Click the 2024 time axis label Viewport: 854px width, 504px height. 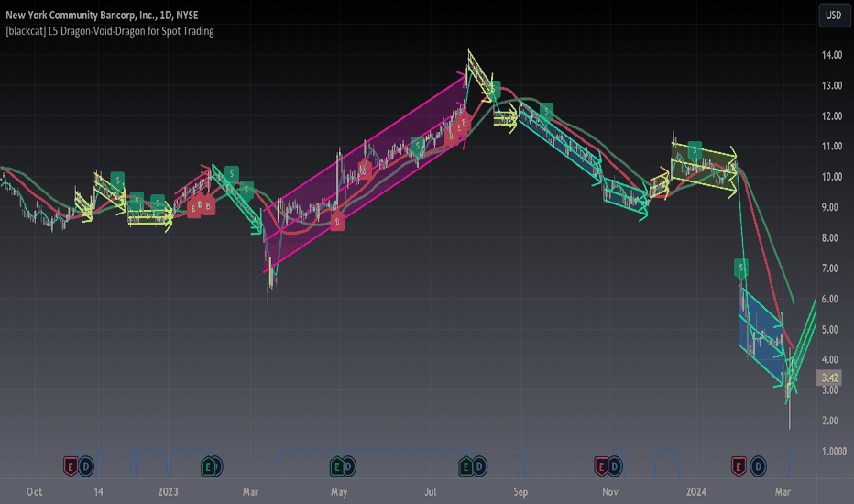click(696, 492)
